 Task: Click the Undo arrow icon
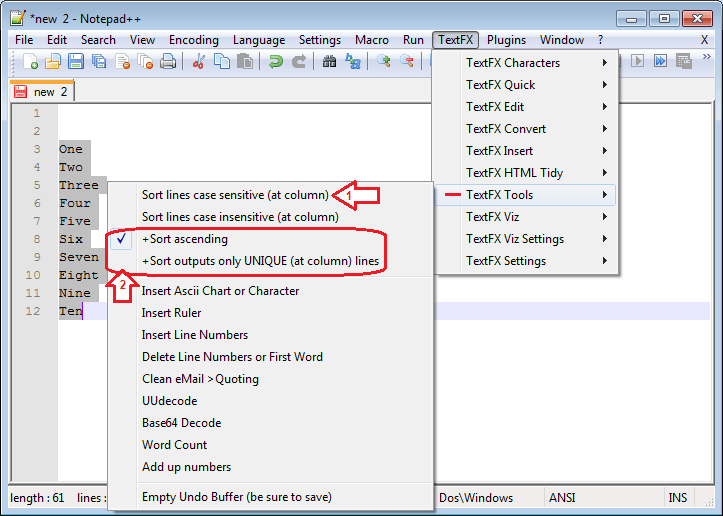coord(276,62)
